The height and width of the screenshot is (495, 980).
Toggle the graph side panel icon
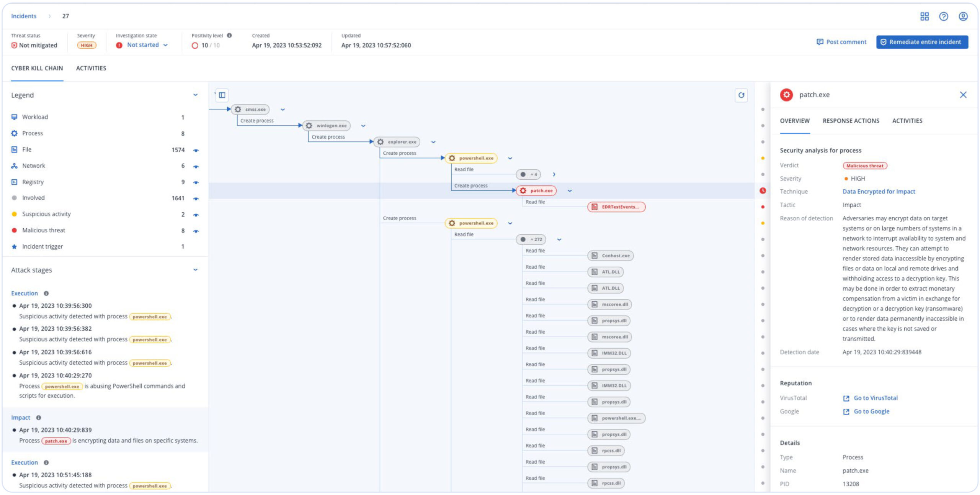click(222, 95)
